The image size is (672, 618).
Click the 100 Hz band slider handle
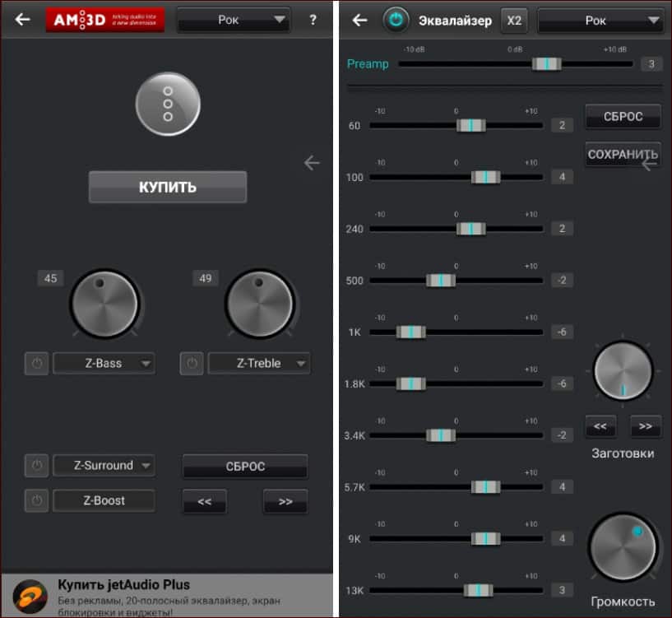click(485, 177)
